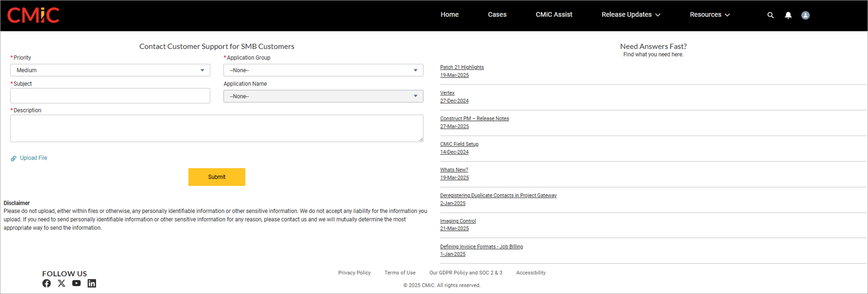
Task: Open Defining Invoice Formats - Job Billing
Action: pos(481,247)
